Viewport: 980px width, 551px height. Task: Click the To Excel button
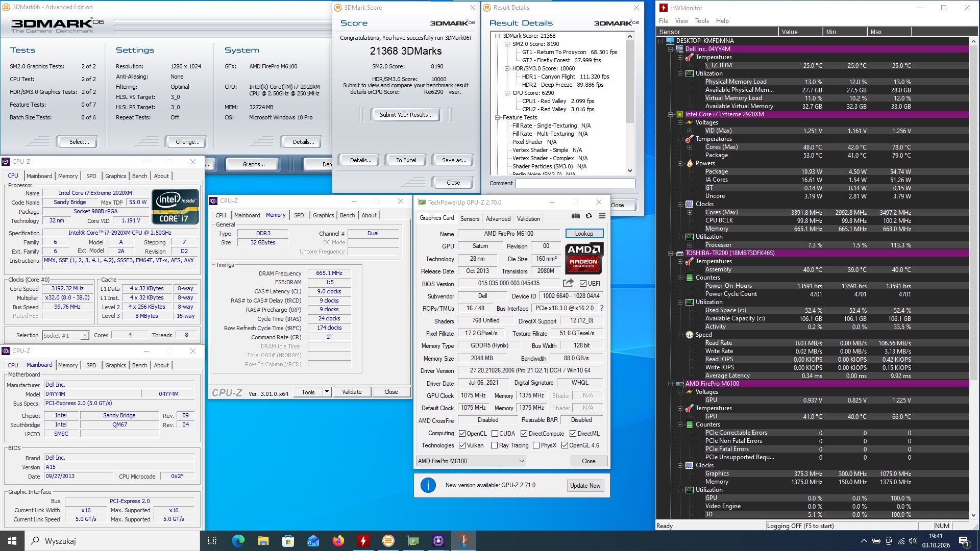tap(406, 160)
